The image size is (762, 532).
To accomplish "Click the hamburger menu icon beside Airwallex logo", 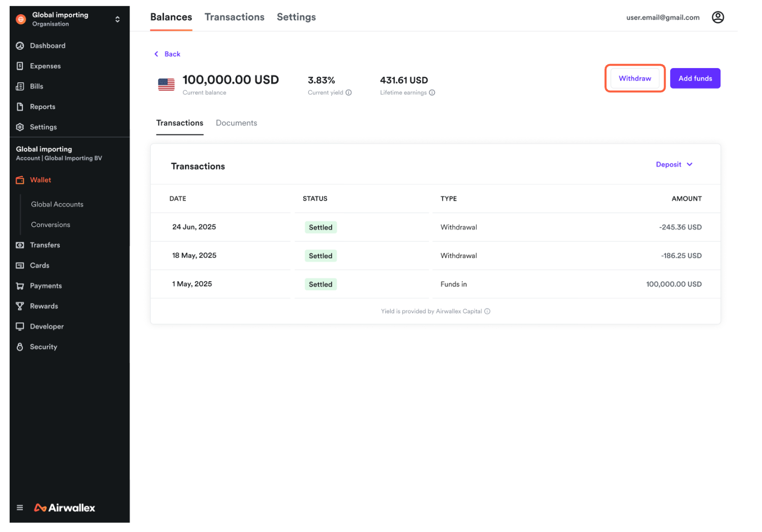I will tap(20, 508).
